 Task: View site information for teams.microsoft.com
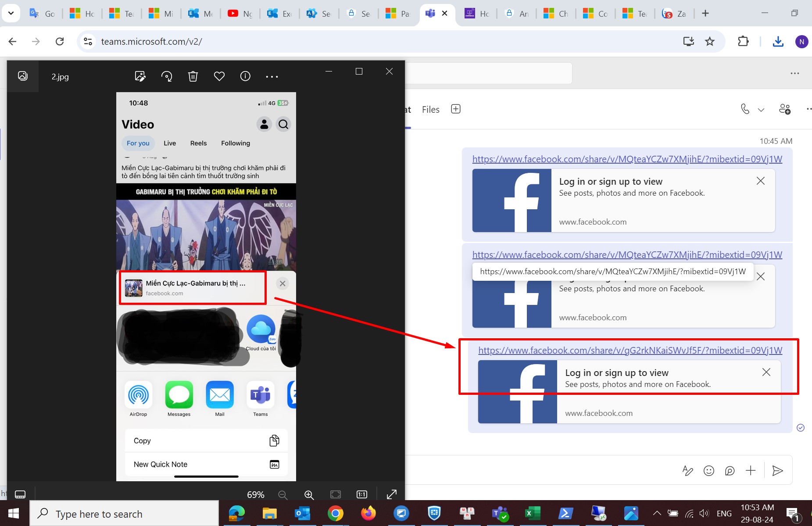88,42
